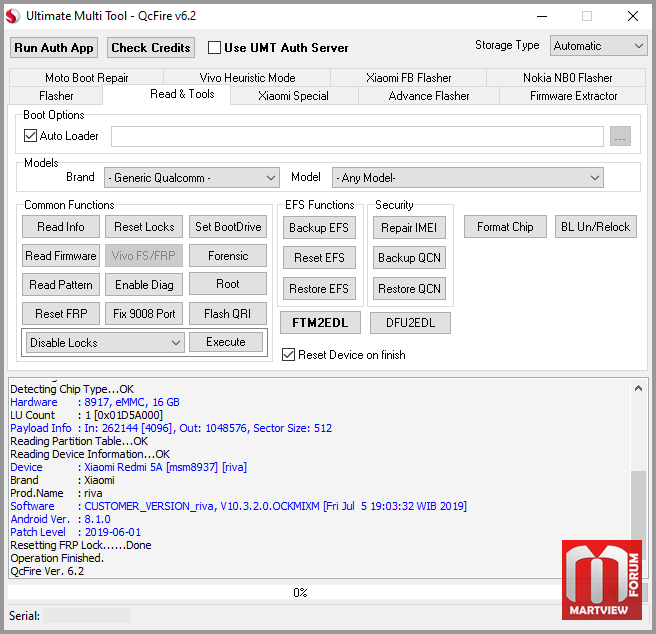The image size is (656, 634).
Task: Click the Read Pattern button
Action: [61, 285]
